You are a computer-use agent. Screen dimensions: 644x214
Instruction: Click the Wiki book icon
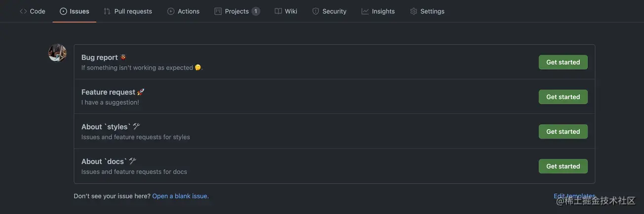(x=278, y=11)
